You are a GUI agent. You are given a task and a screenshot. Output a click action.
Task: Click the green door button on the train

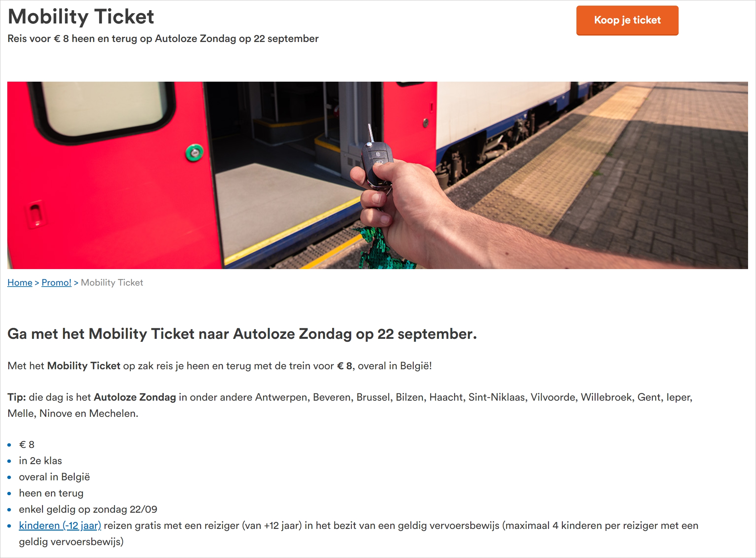click(194, 153)
